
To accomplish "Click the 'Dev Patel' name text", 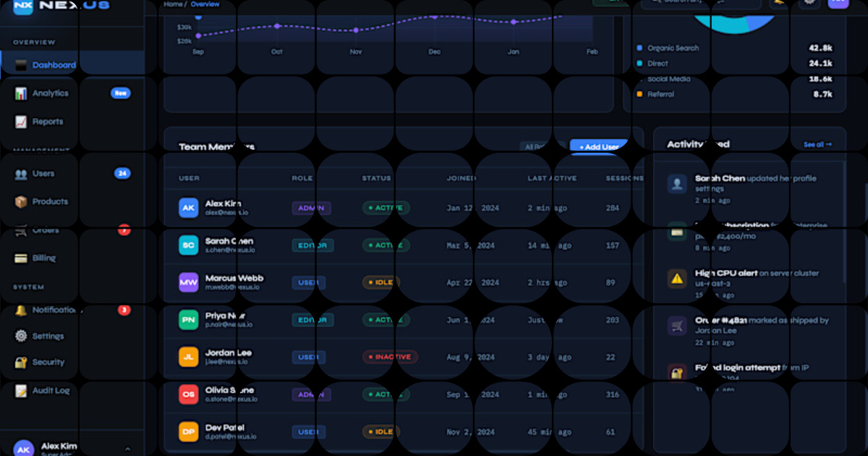I will 225,428.
